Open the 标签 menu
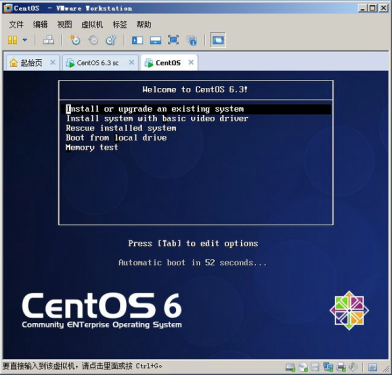This screenshot has width=392, height=375. (120, 24)
